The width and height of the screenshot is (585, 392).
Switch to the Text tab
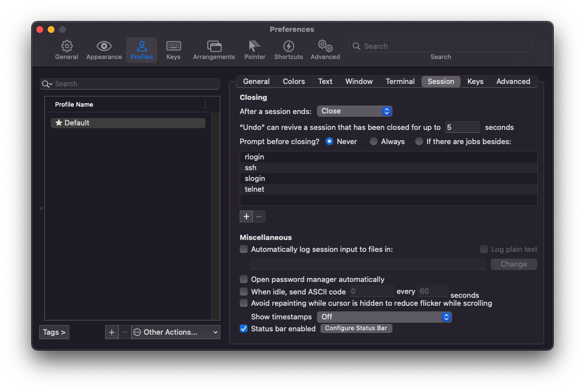tap(325, 82)
